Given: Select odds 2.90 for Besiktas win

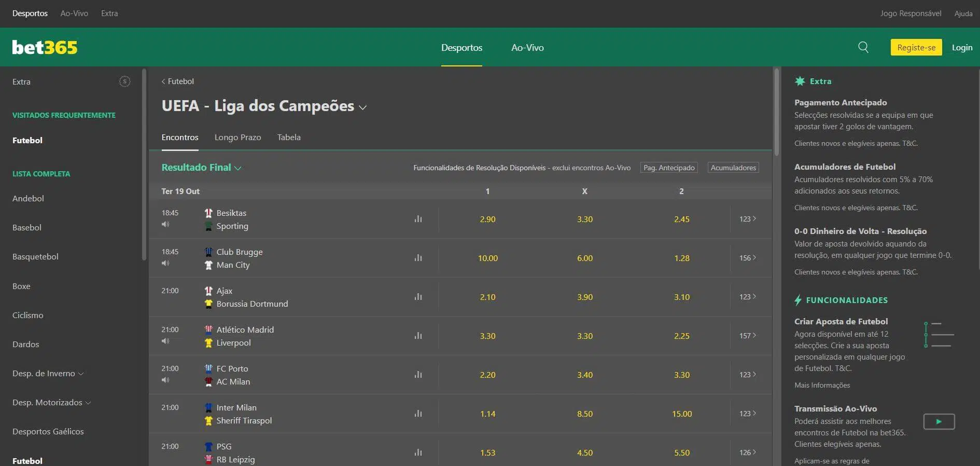Looking at the screenshot, I should coord(487,219).
